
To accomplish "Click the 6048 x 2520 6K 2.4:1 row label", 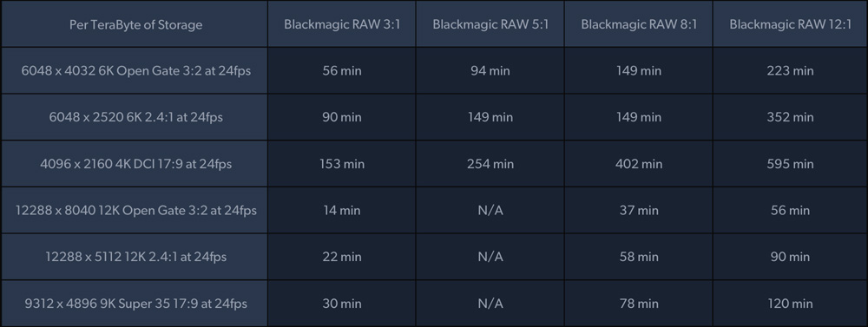I will tap(135, 117).
